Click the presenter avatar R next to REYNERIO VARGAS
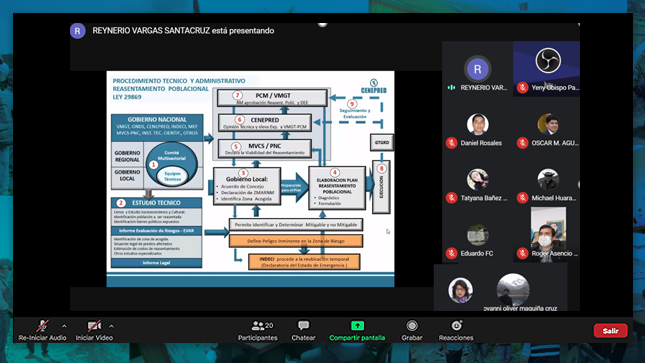Viewport: 645px width, 363px height. click(77, 31)
